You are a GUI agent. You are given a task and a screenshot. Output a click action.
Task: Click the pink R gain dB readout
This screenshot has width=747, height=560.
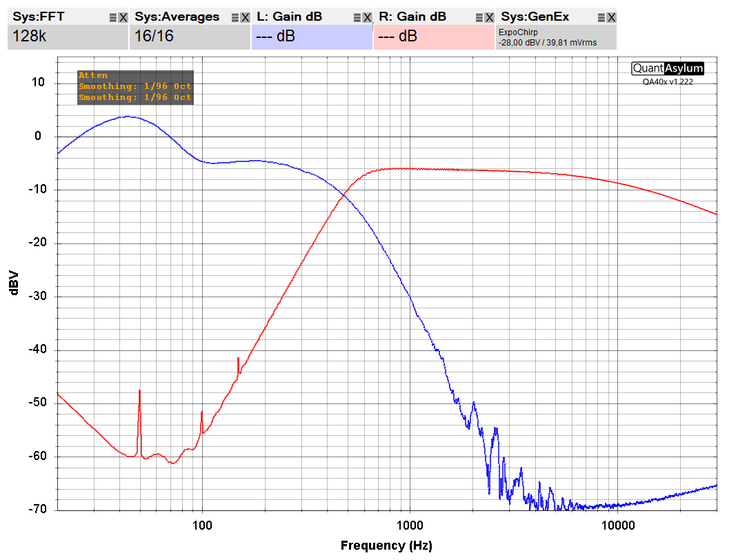click(434, 37)
